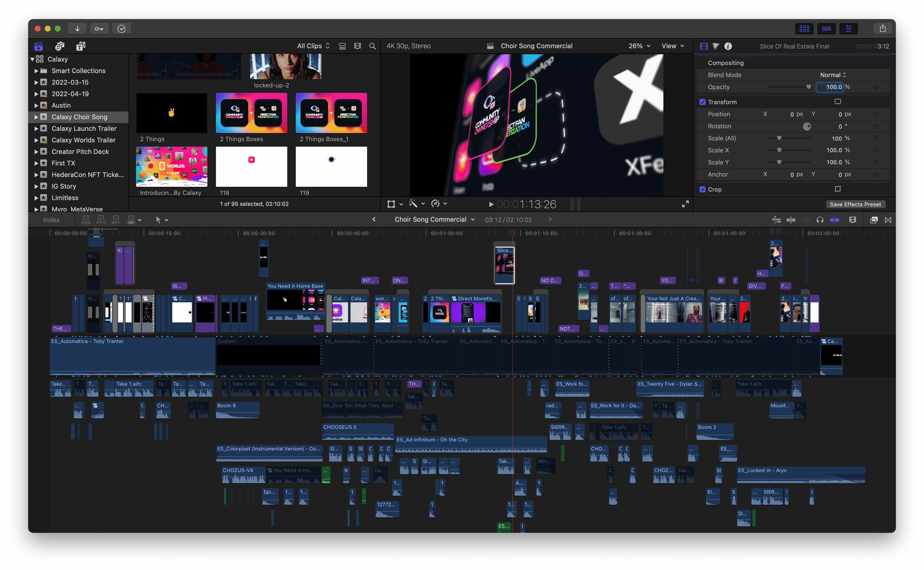The image size is (924, 570).
Task: Click Save Effects Preset button
Action: coord(855,204)
